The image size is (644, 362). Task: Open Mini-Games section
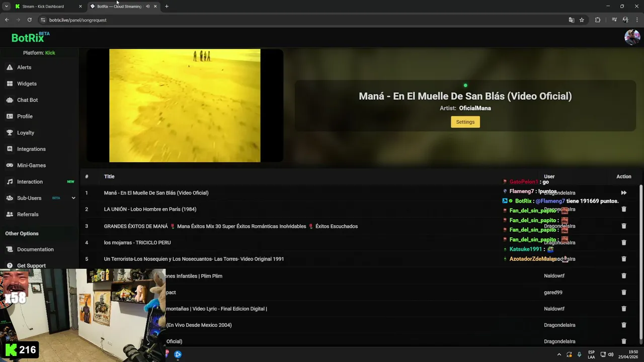click(31, 165)
